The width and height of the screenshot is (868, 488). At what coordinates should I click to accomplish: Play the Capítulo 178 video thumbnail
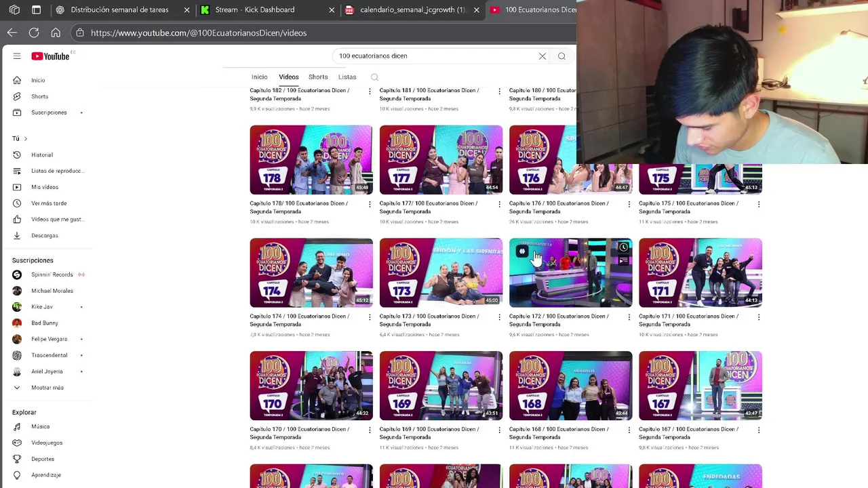(311, 160)
